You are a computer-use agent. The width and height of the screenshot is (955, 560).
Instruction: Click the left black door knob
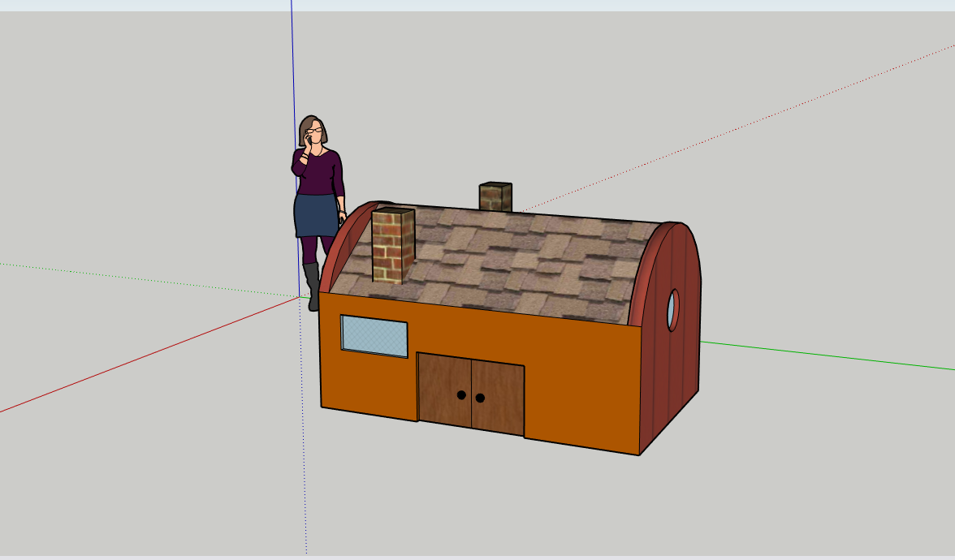coord(461,395)
